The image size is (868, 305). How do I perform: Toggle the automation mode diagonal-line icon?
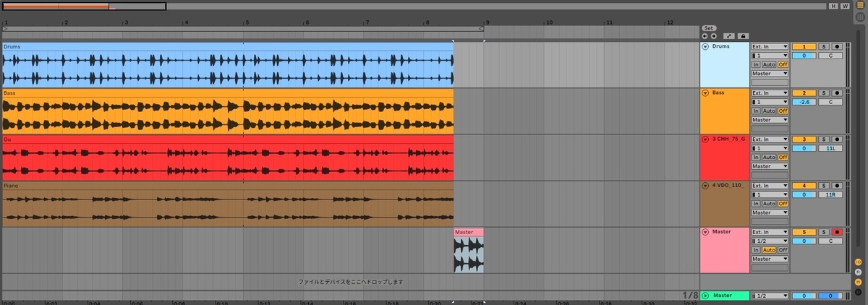click(x=729, y=35)
